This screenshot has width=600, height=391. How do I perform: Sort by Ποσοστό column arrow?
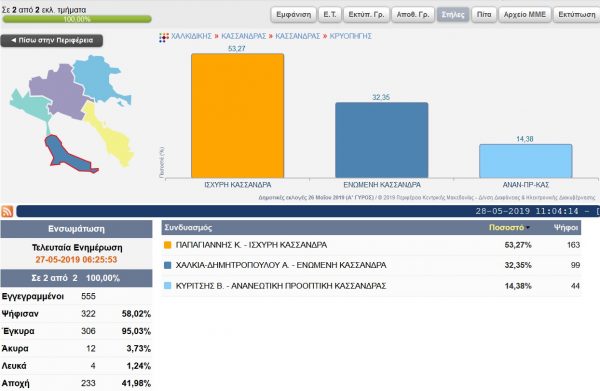pyautogui.click(x=528, y=228)
